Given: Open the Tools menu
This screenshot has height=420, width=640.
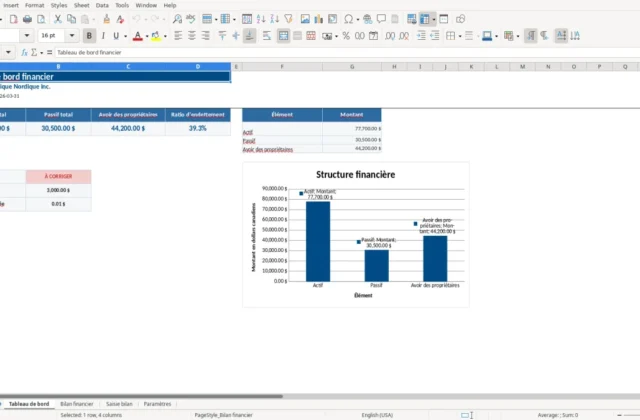Looking at the screenshot, I should [122, 5].
